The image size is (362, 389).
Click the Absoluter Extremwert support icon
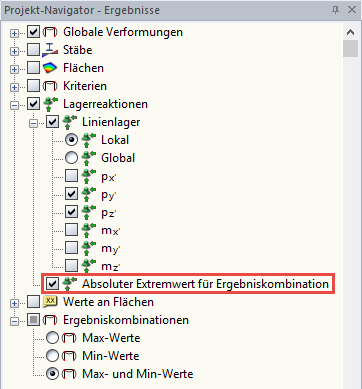tap(70, 284)
